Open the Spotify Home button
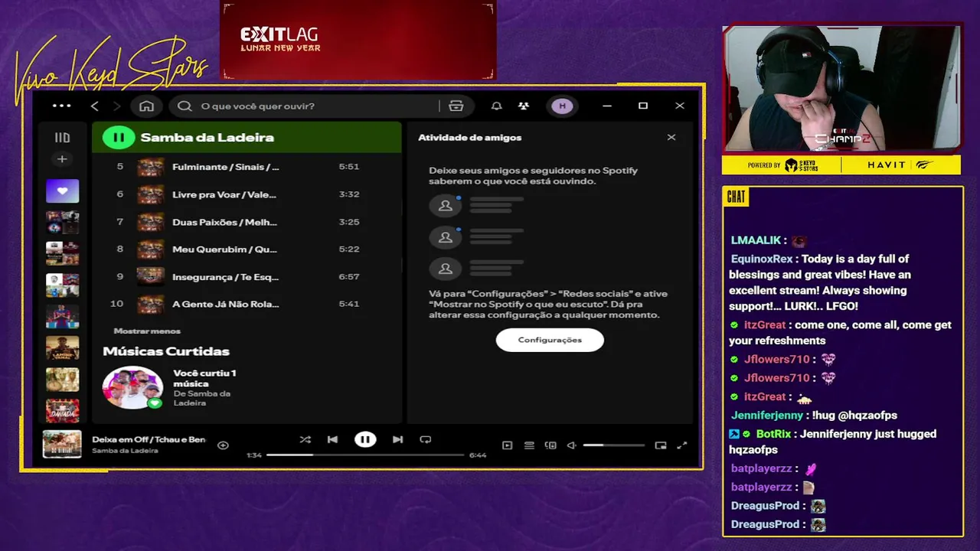The height and width of the screenshot is (551, 980). [147, 106]
